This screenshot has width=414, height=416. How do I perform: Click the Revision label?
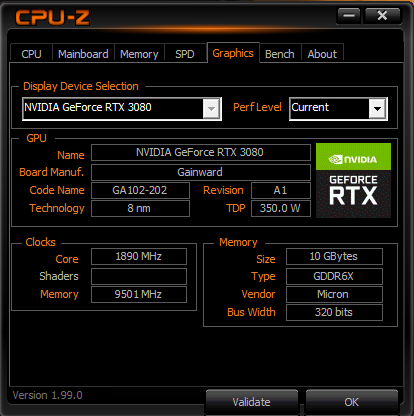click(x=223, y=190)
